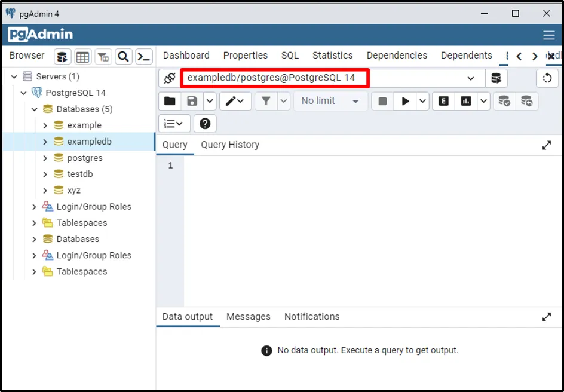Viewport: 564px width, 392px height.
Task: Open the query tool help icon
Action: coord(205,124)
